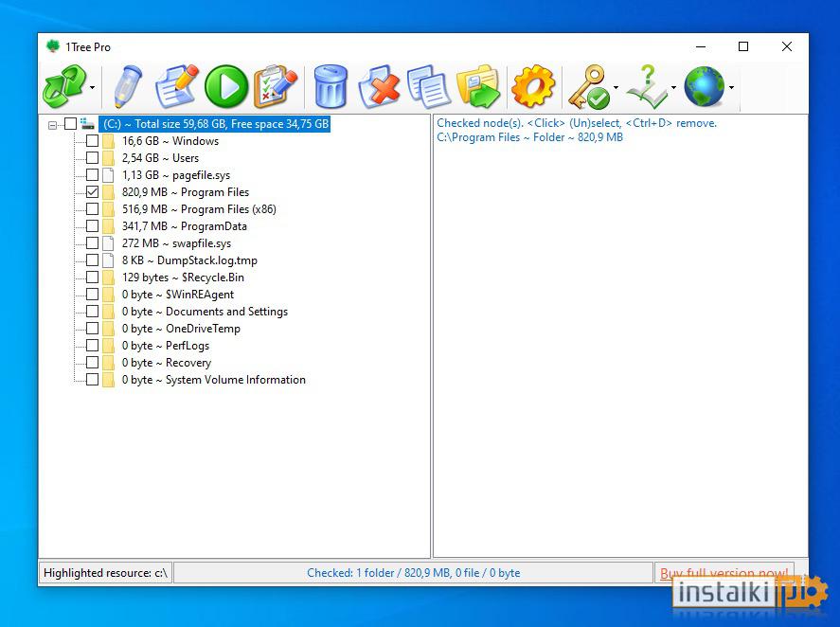This screenshot has width=840, height=627.
Task: Select the Users folder tree item
Action: [x=160, y=158]
